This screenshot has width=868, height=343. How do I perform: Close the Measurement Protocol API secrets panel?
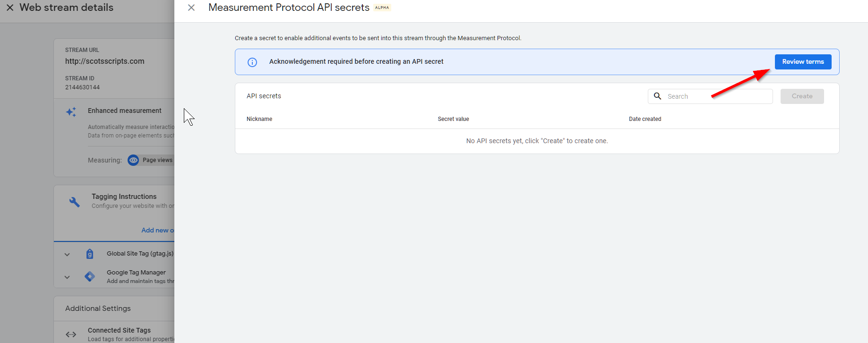point(191,8)
